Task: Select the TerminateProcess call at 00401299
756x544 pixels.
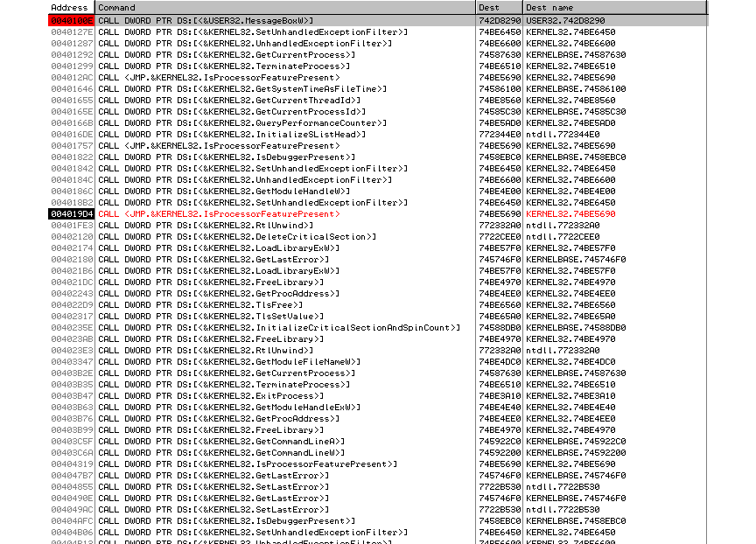Action: (x=377, y=66)
